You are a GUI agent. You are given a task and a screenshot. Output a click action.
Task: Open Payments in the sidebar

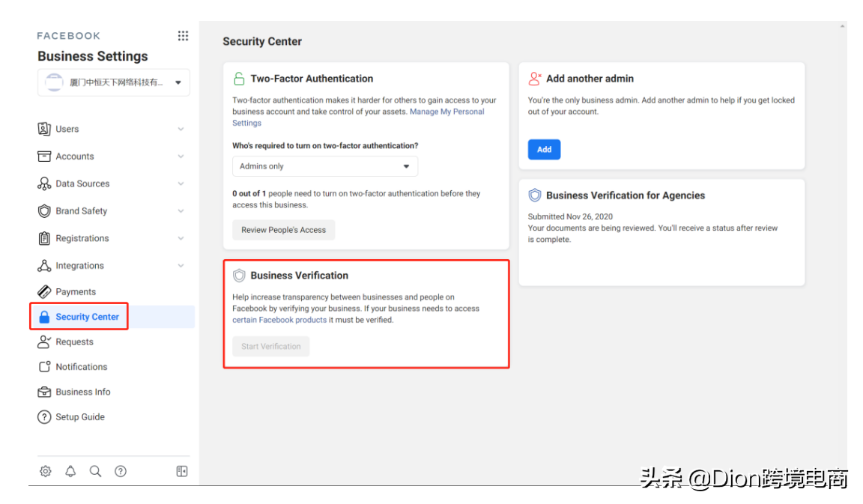(x=76, y=291)
